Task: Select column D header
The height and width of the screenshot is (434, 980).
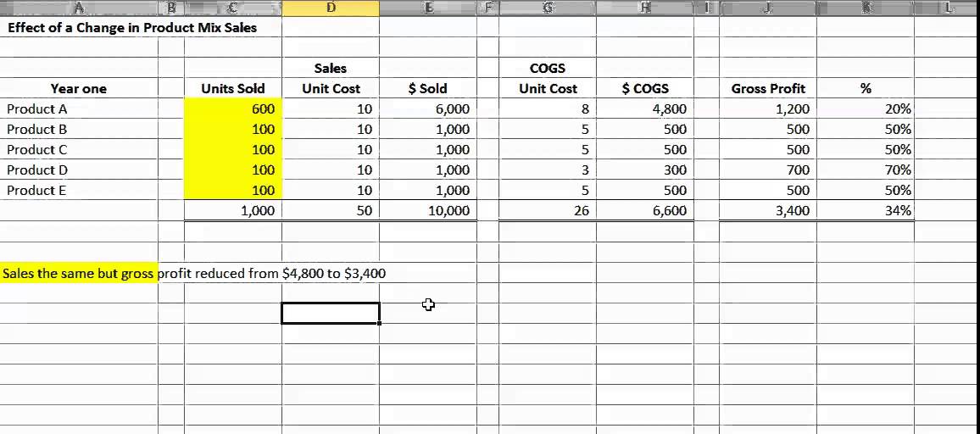Action: pyautogui.click(x=330, y=8)
